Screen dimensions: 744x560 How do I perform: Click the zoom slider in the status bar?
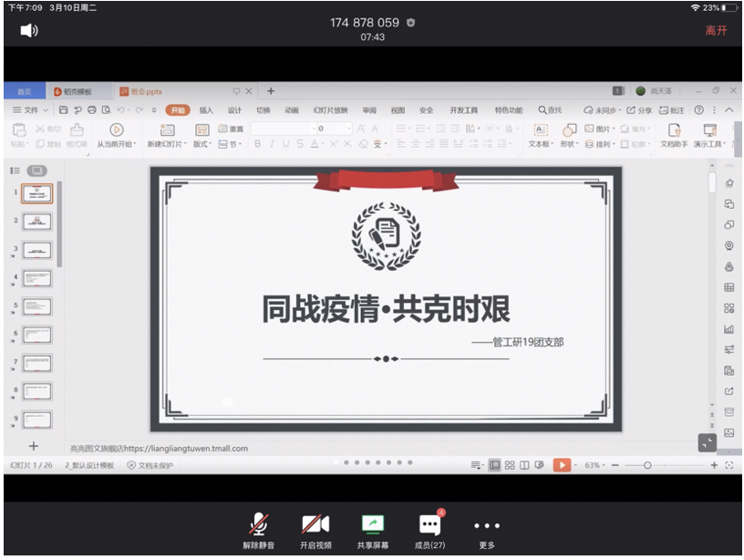pyautogui.click(x=647, y=465)
